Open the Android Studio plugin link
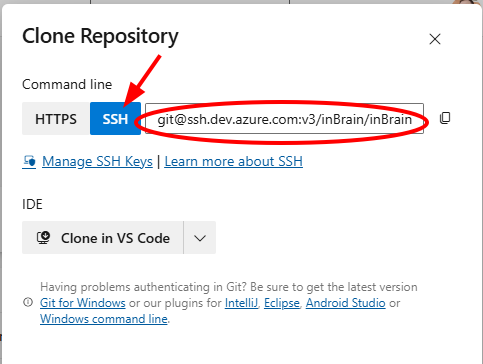 [346, 303]
